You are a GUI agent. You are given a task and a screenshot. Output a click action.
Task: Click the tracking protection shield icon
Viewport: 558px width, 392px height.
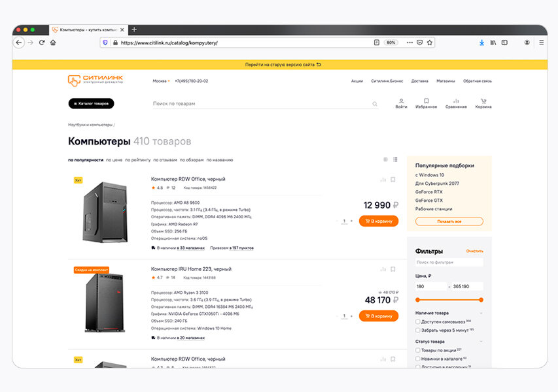point(105,42)
